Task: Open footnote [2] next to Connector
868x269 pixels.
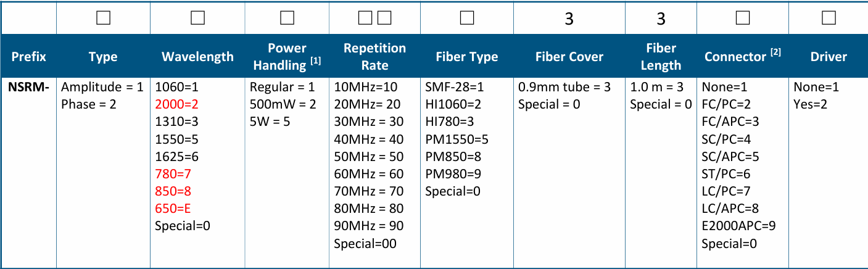Action: click(x=775, y=52)
